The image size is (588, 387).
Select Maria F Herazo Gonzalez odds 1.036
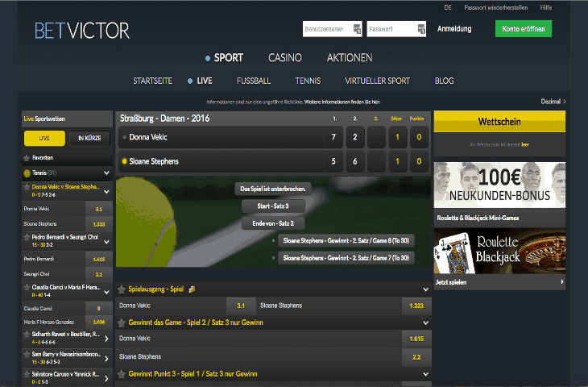click(x=98, y=322)
